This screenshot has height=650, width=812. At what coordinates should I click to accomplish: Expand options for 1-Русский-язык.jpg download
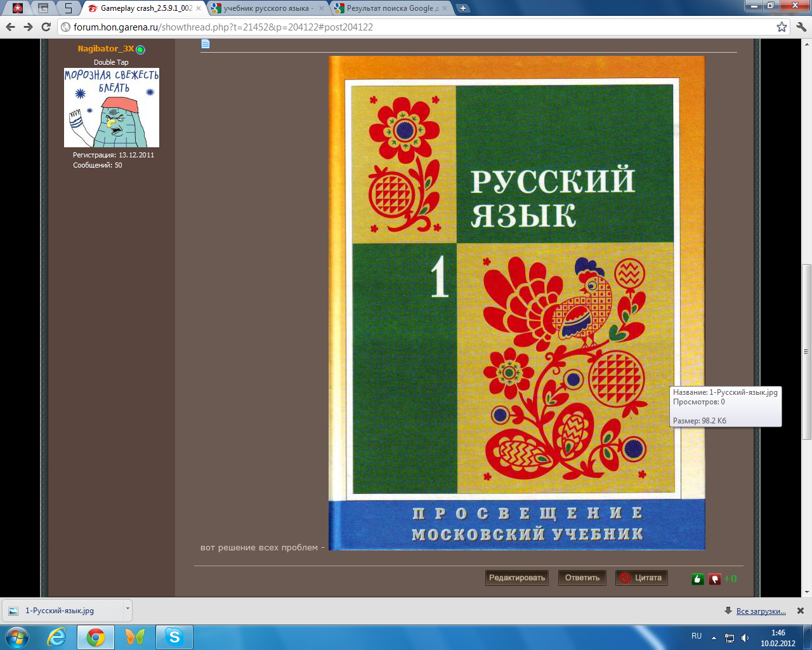point(128,610)
